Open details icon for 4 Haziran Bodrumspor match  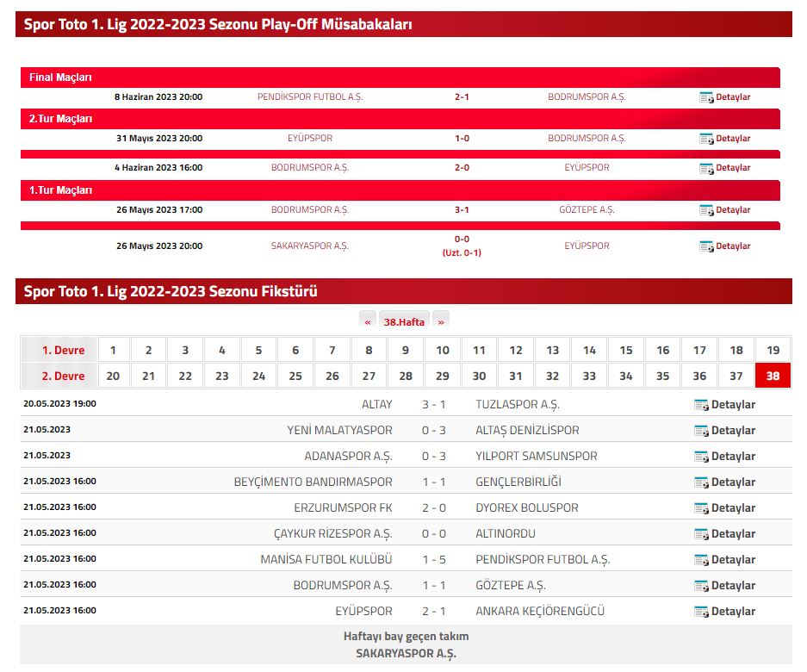pyautogui.click(x=706, y=168)
